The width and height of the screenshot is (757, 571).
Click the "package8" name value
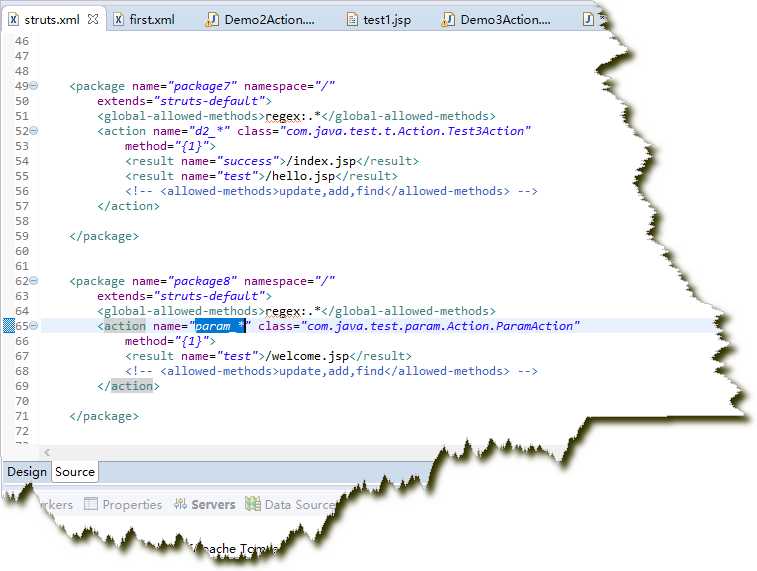click(x=202, y=281)
